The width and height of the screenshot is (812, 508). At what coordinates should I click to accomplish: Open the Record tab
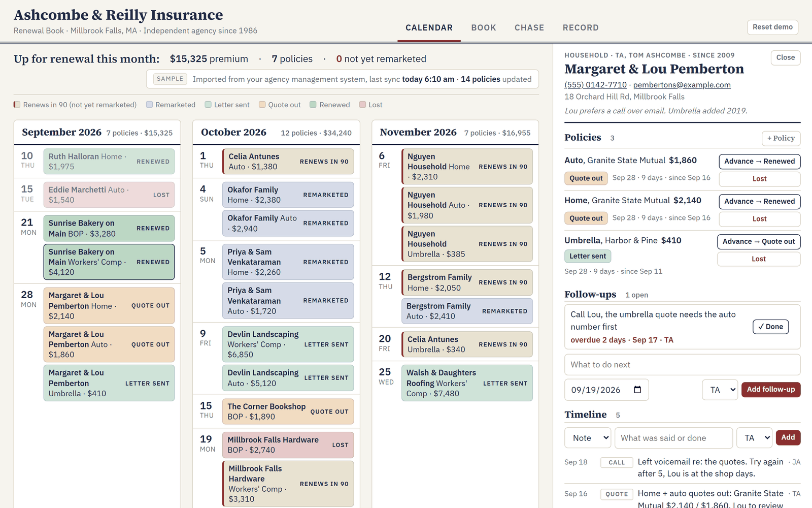tap(581, 28)
